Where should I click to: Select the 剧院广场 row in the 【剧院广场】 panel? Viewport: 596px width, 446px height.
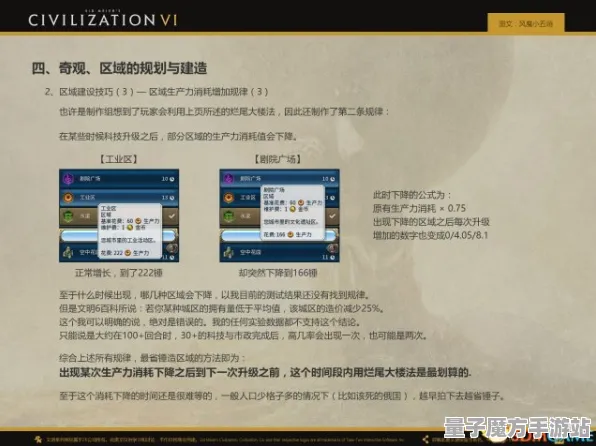[x=279, y=178]
